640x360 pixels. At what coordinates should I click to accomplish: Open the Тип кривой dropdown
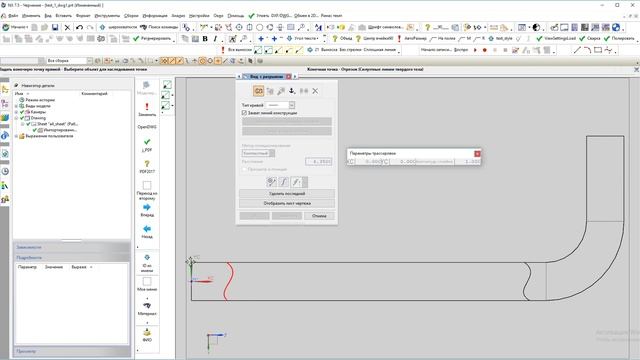292,105
